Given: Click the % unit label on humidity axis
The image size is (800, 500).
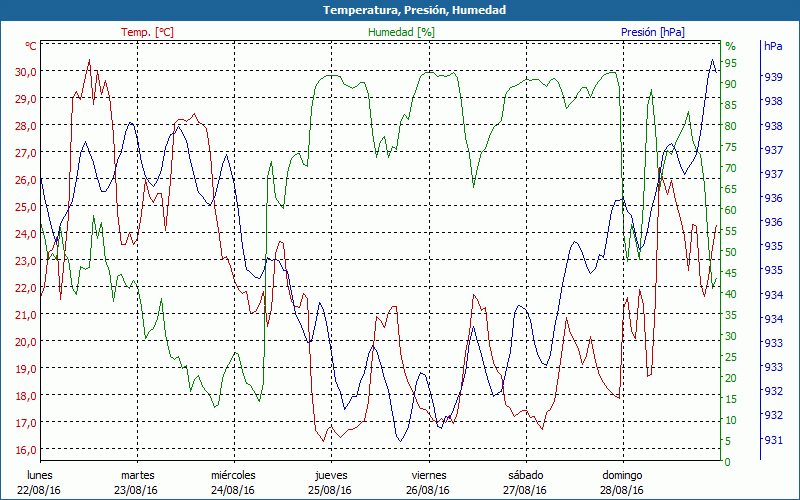Looking at the screenshot, I should 730,46.
